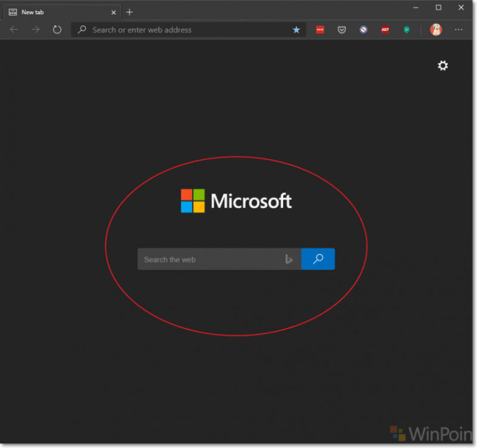Image resolution: width=477 pixels, height=448 pixels.
Task: Go back using the back arrow
Action: 14,30
